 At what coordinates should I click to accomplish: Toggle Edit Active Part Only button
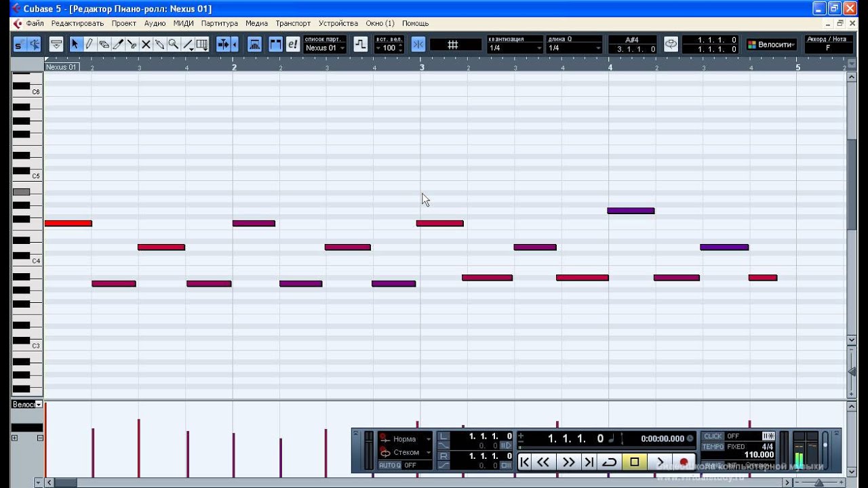pos(292,45)
